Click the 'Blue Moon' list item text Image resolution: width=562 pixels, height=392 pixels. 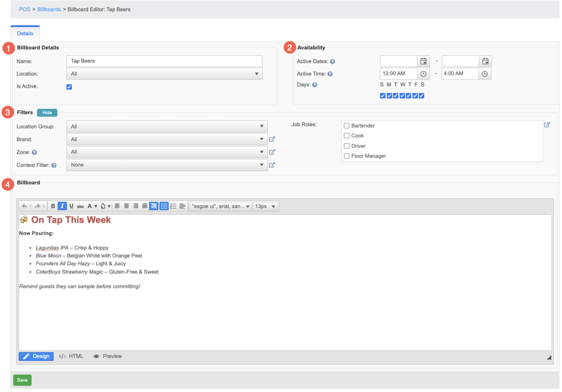pyautogui.click(x=49, y=256)
